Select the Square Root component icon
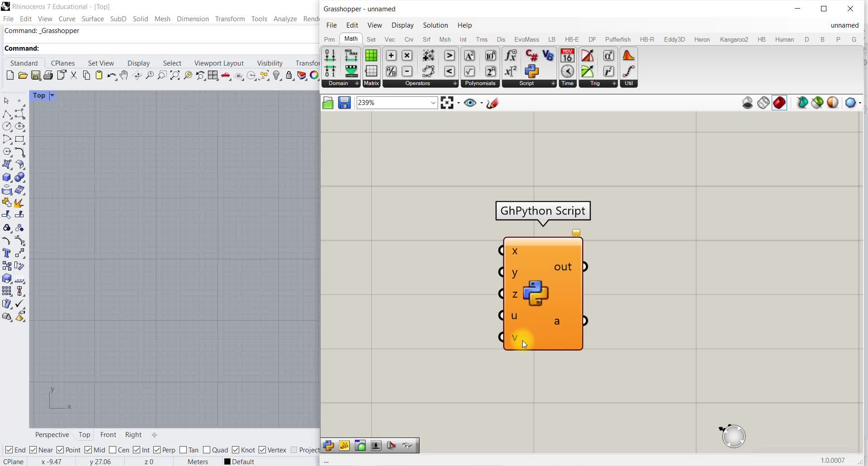 tap(470, 71)
